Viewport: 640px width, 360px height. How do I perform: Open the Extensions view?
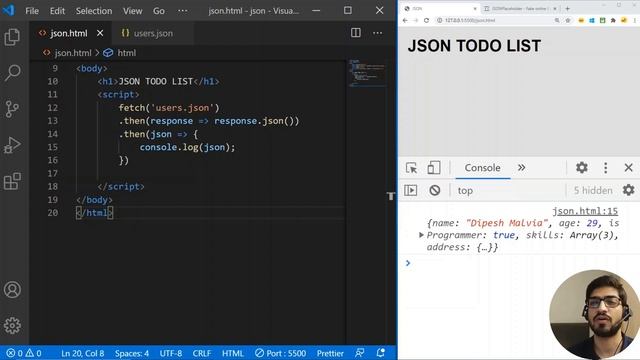coord(12,181)
